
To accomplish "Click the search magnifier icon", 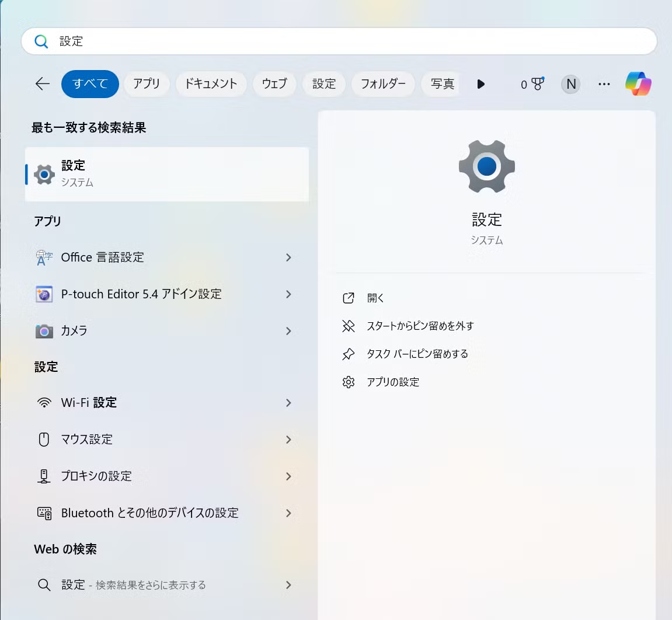I will coord(41,41).
